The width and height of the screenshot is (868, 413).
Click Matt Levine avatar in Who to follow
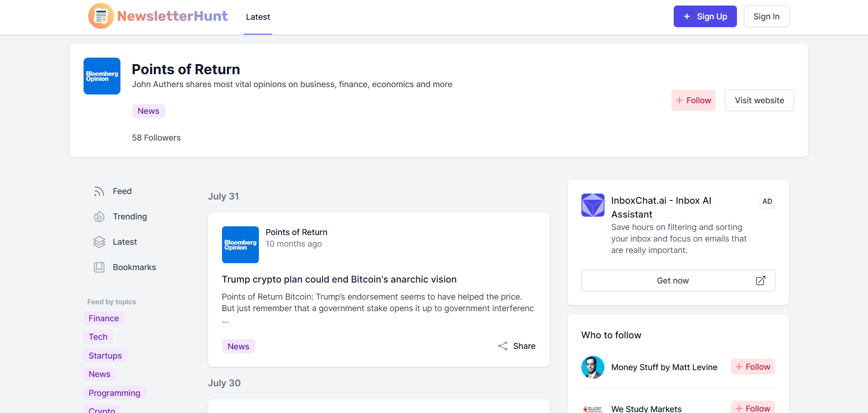593,367
